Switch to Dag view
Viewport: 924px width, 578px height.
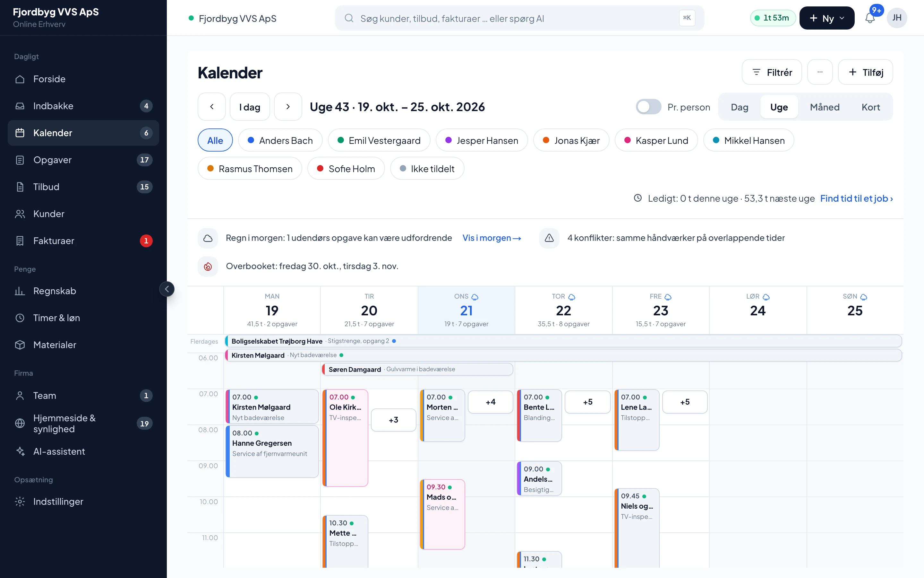(739, 107)
